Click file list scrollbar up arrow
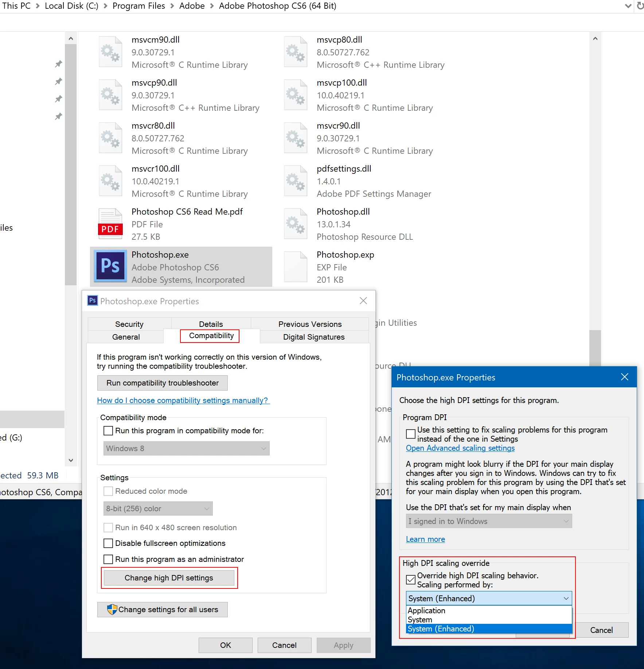 tap(595, 38)
